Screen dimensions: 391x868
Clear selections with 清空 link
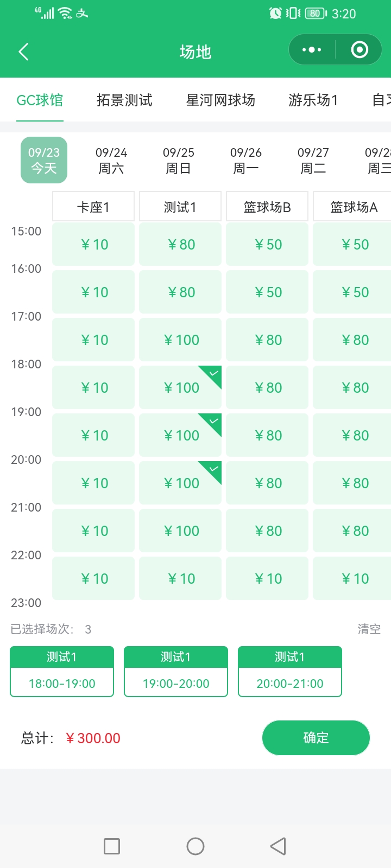(x=369, y=629)
